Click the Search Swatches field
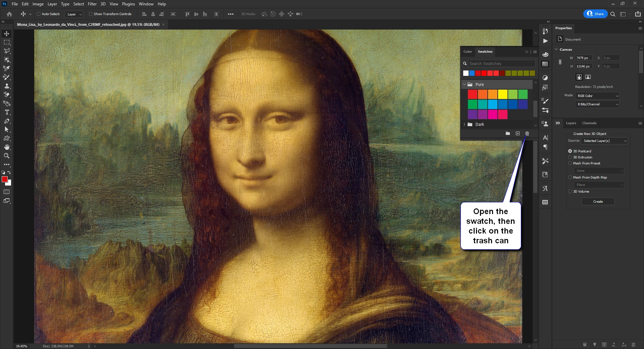Viewport: 644px width, 349px height. [x=501, y=64]
